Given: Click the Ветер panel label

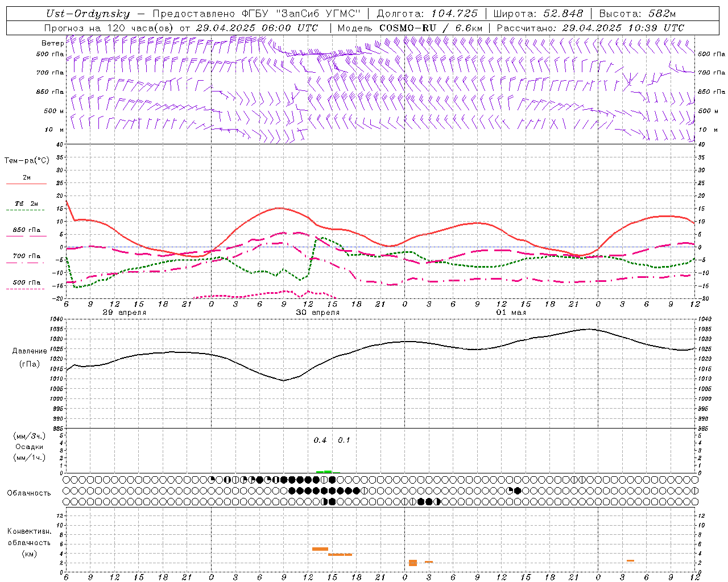Looking at the screenshot, I should click(x=52, y=43).
